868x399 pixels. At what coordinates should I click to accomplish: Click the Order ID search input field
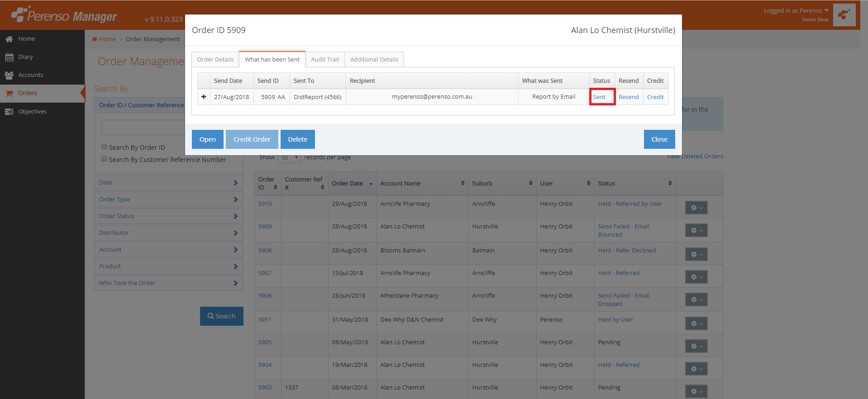coord(143,128)
